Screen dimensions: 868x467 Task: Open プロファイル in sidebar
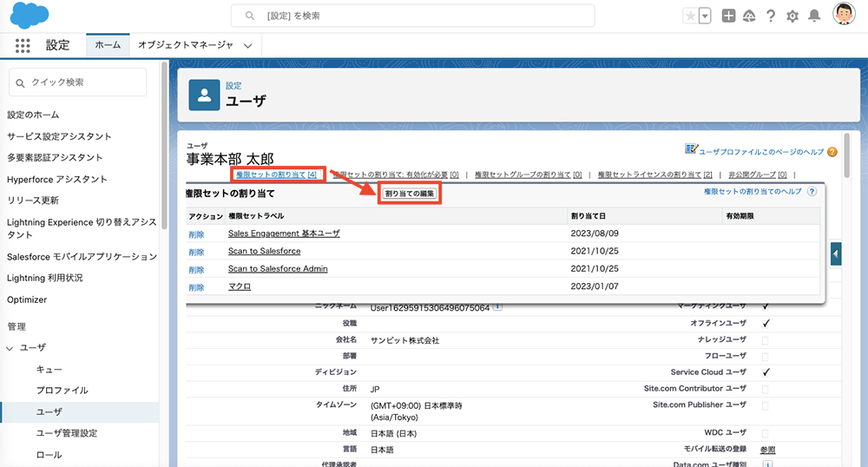pyautogui.click(x=62, y=390)
